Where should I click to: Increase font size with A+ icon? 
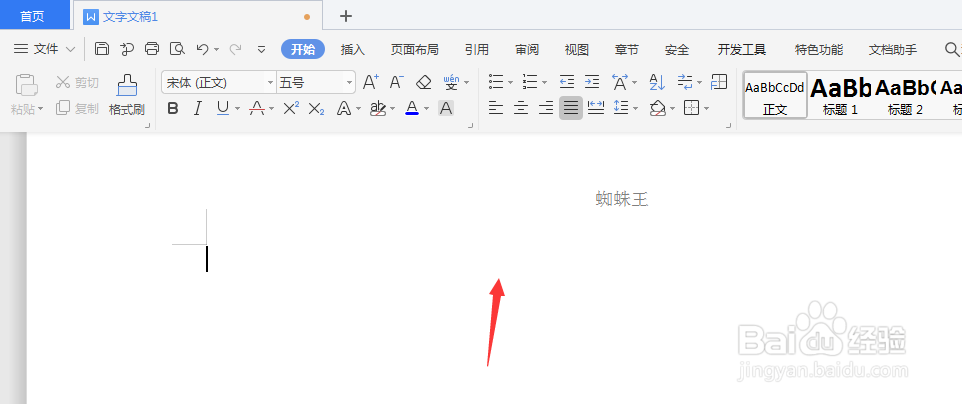371,82
